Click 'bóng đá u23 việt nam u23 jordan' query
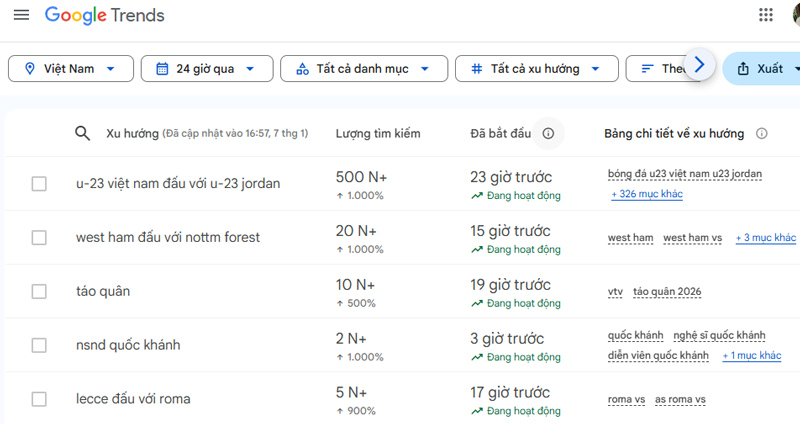Image resolution: width=800 pixels, height=424 pixels. (x=685, y=174)
